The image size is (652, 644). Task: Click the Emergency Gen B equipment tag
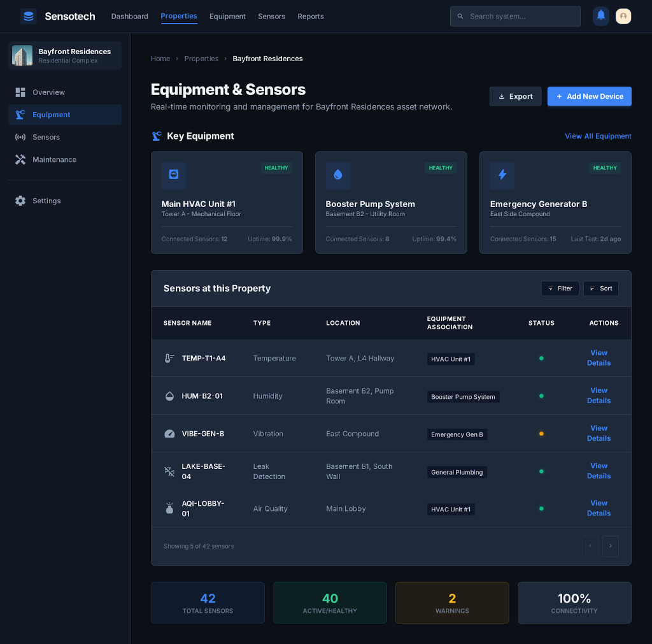point(457,434)
